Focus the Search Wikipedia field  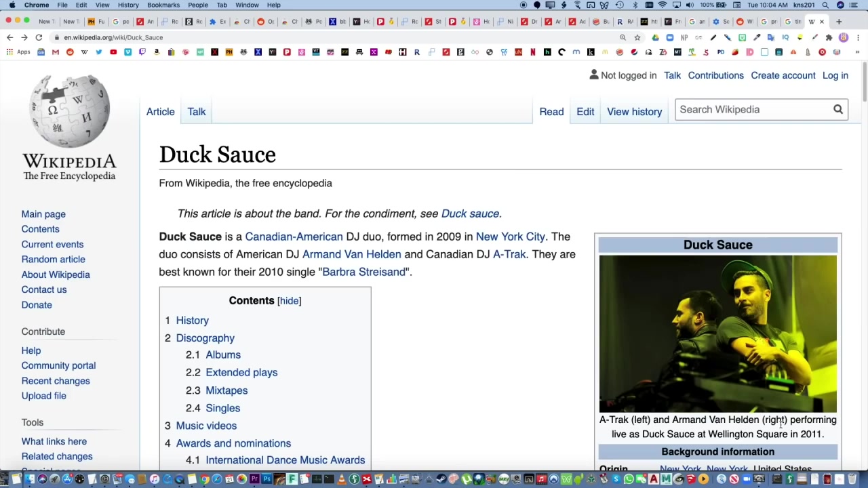[753, 109]
